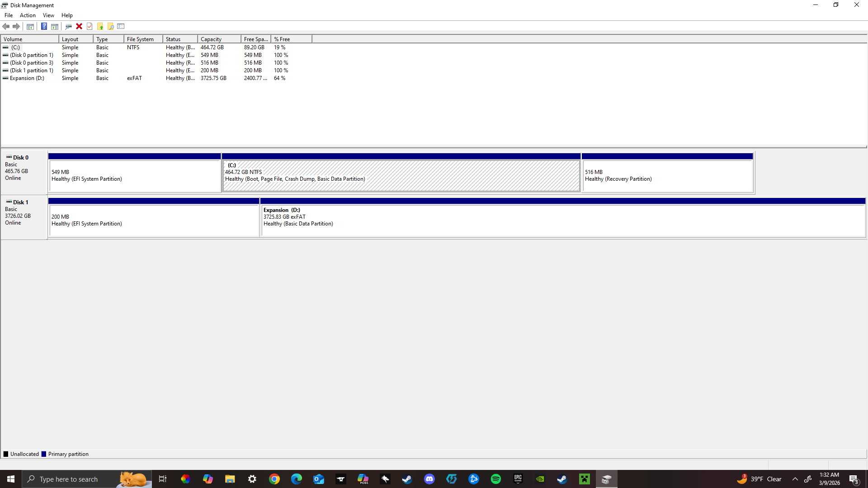Click the folder with green arrow icon
868x488 pixels.
[x=100, y=26]
